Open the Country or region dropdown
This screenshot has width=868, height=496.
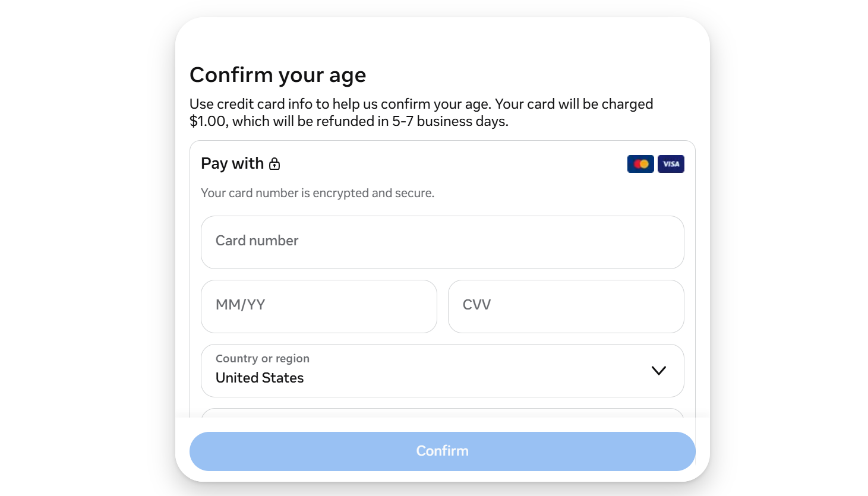click(x=443, y=371)
